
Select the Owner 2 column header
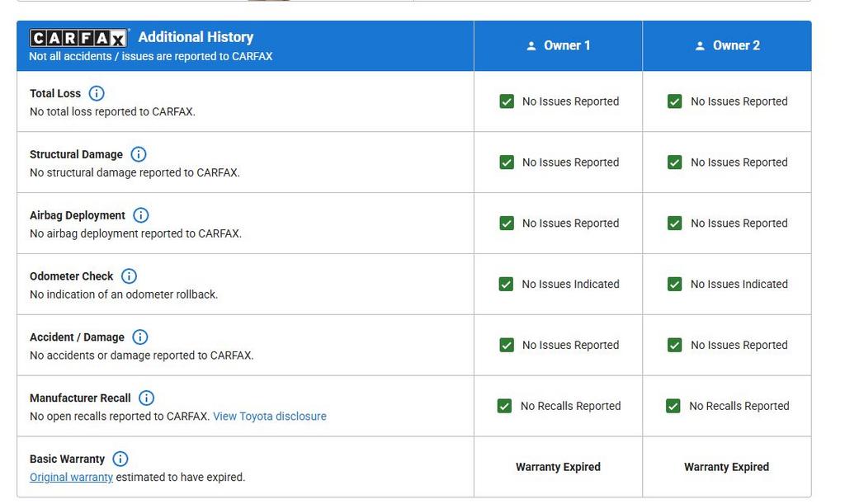tap(727, 46)
